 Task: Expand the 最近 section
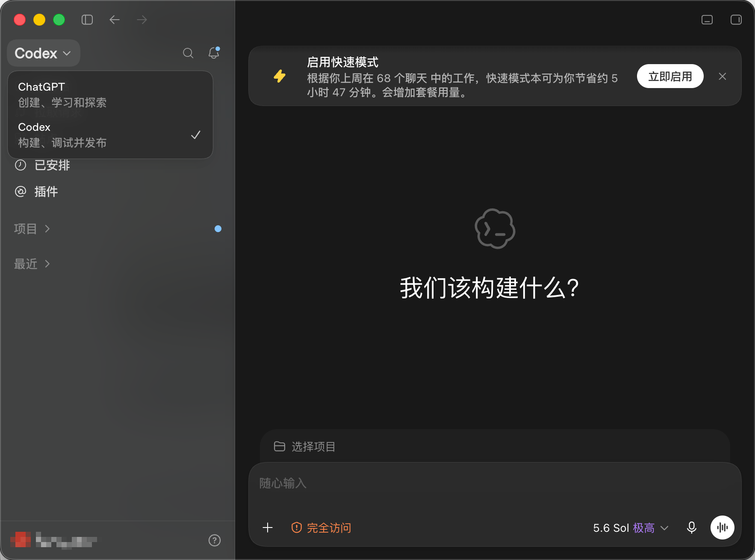coord(32,264)
